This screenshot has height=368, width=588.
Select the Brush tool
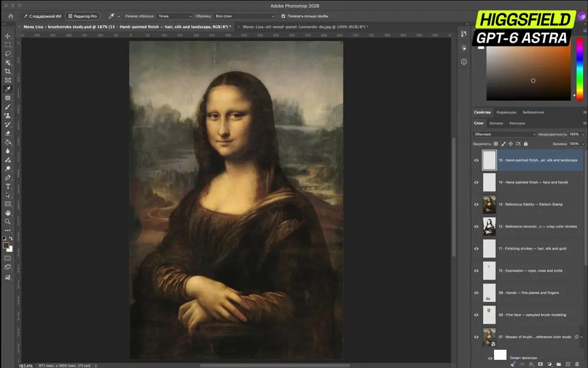(8, 107)
